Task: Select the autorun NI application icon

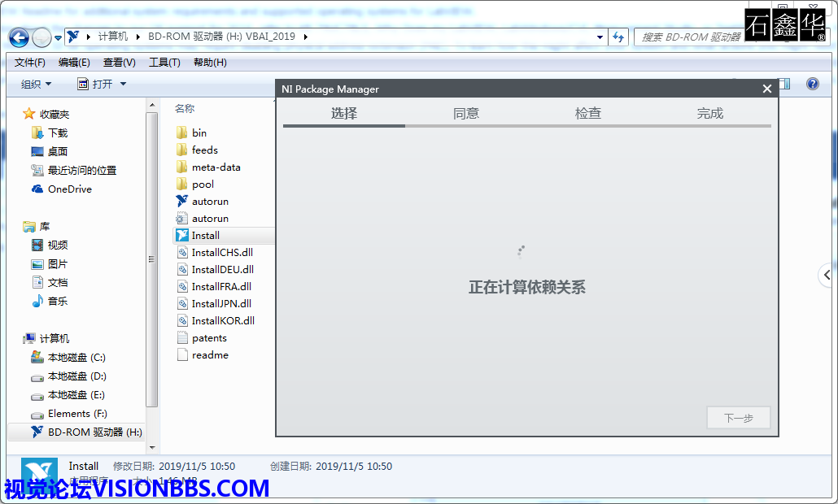Action: click(181, 201)
